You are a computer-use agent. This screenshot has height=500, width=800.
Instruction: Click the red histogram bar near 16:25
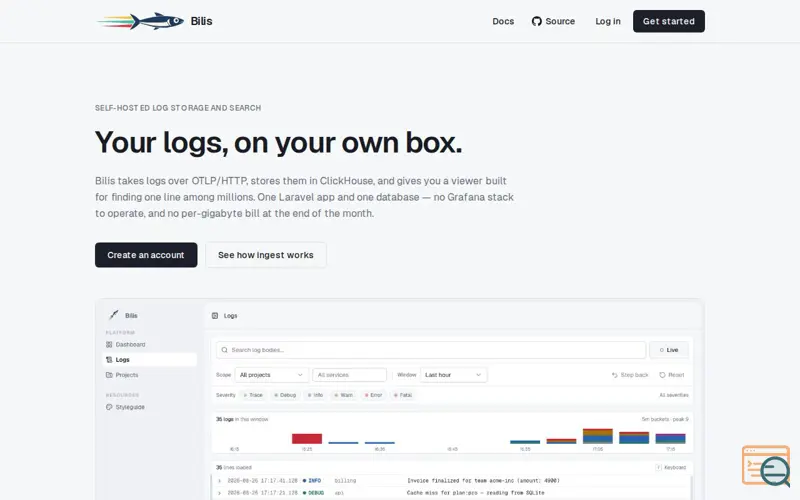pos(307,438)
